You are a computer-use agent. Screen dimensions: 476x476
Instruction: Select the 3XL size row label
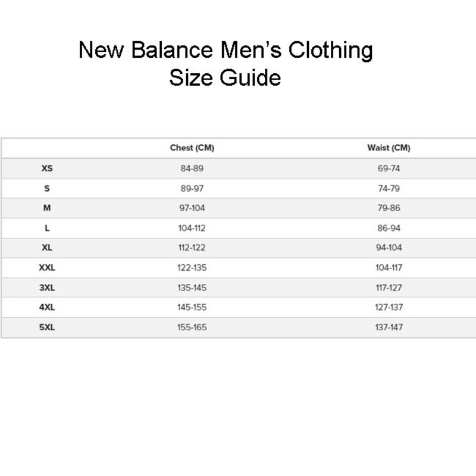click(x=47, y=288)
